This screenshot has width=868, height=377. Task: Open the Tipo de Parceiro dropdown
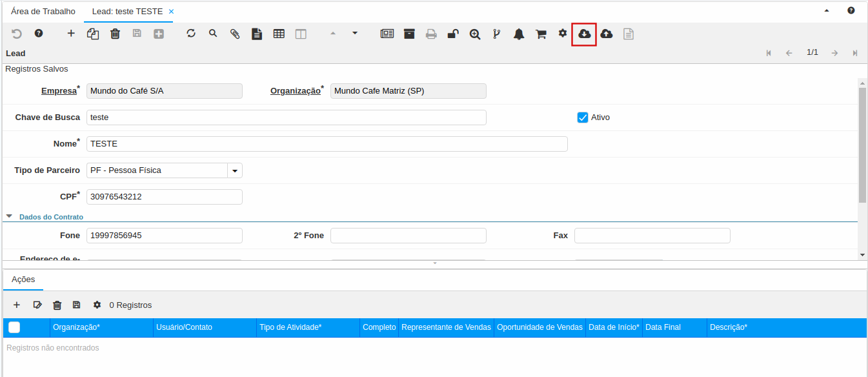click(235, 170)
